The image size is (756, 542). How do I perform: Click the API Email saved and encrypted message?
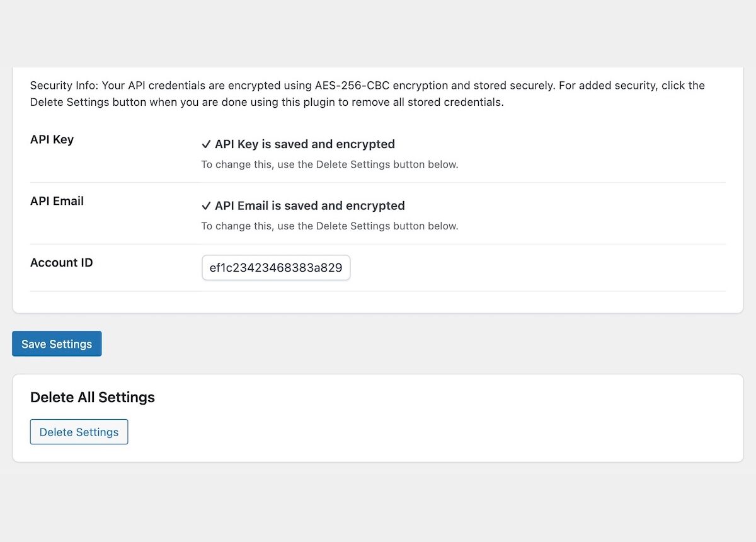pos(309,205)
